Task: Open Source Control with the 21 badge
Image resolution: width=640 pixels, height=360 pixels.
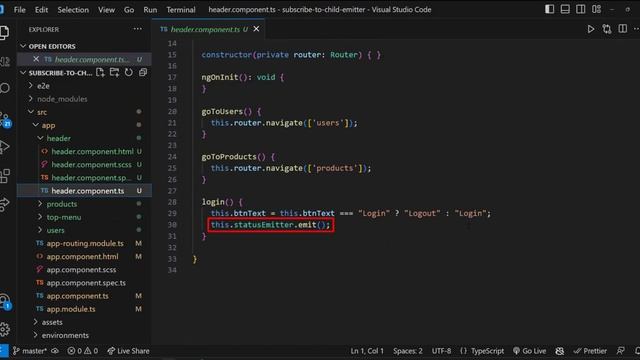Action: pyautogui.click(x=5, y=120)
